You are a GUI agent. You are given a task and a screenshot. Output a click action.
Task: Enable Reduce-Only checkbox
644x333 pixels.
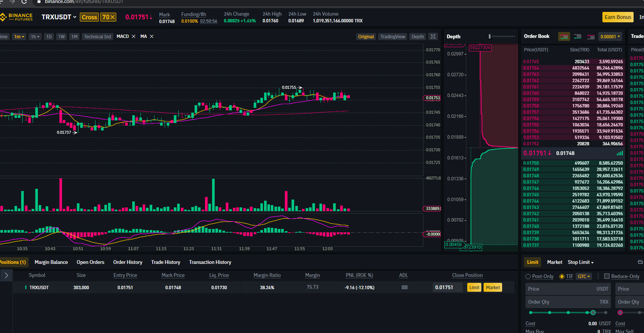click(x=607, y=276)
